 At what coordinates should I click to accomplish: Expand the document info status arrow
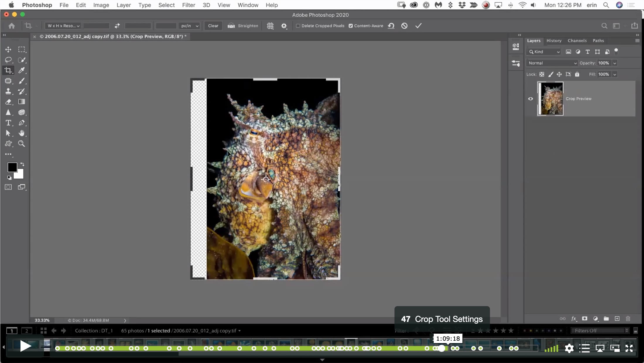125,320
